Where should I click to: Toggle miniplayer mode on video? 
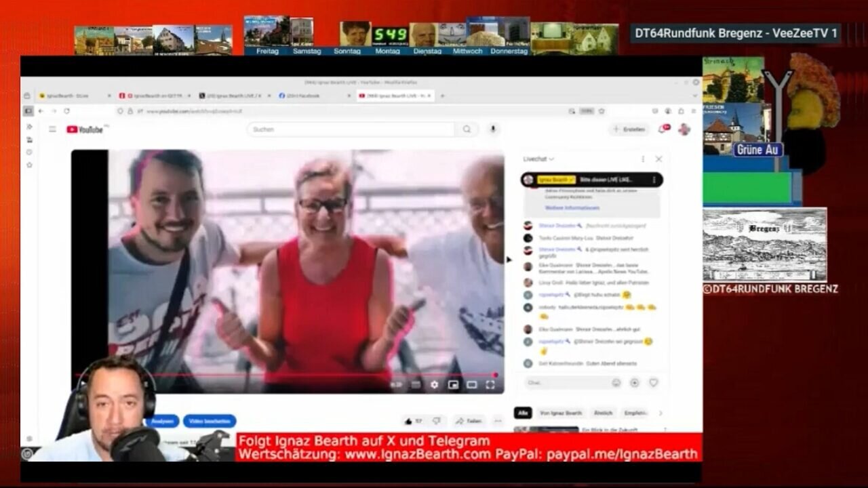tap(453, 384)
